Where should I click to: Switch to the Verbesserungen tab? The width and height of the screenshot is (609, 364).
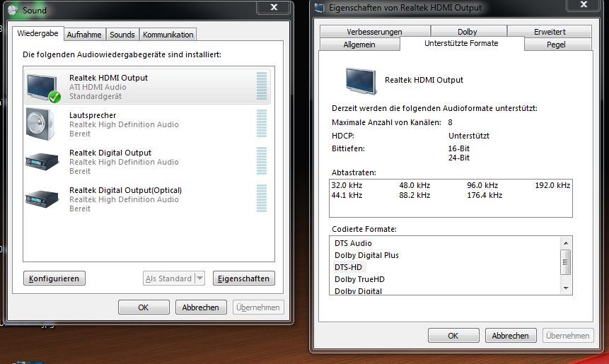374,31
